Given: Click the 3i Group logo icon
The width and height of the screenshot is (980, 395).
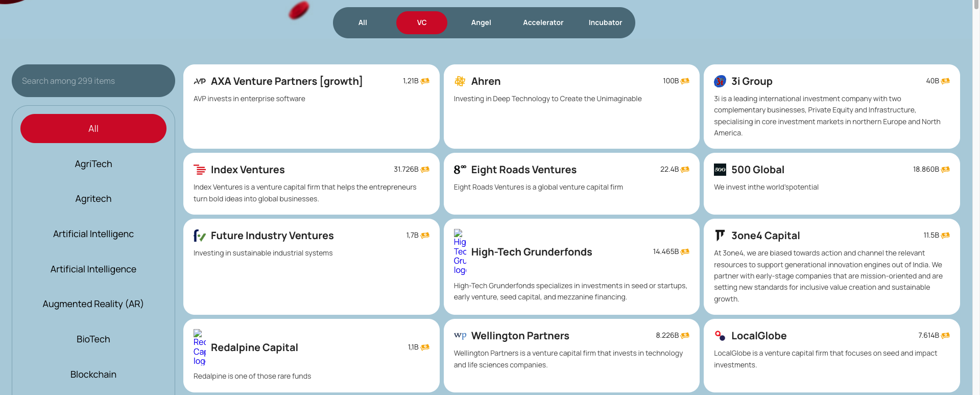Looking at the screenshot, I should [x=720, y=81].
